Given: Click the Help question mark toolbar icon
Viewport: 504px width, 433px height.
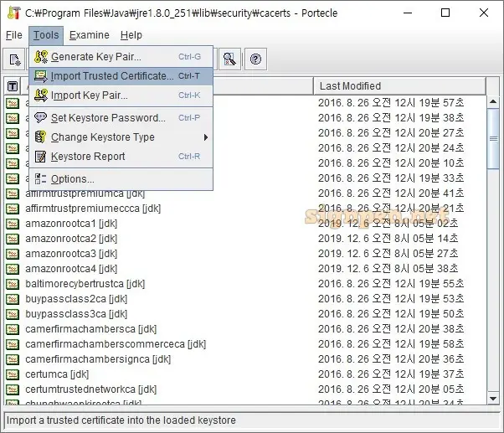Looking at the screenshot, I should [x=255, y=59].
